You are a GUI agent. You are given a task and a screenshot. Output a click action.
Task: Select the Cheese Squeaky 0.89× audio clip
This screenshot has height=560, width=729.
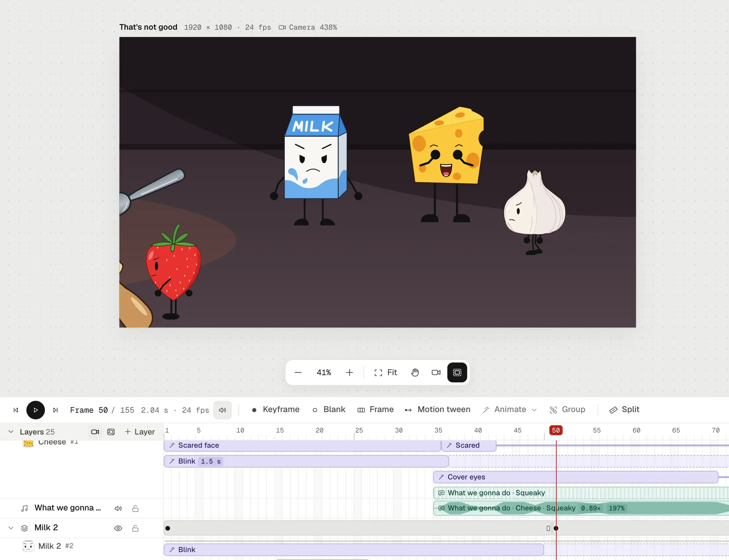581,508
